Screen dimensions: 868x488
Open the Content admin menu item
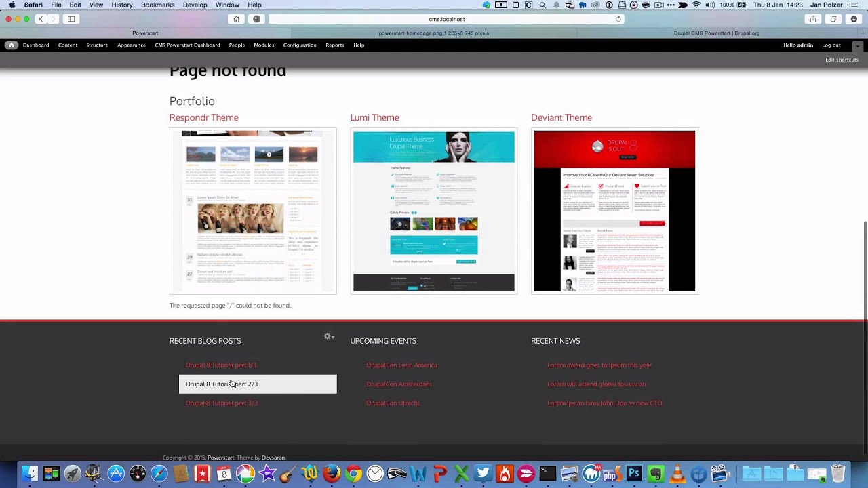(x=68, y=45)
